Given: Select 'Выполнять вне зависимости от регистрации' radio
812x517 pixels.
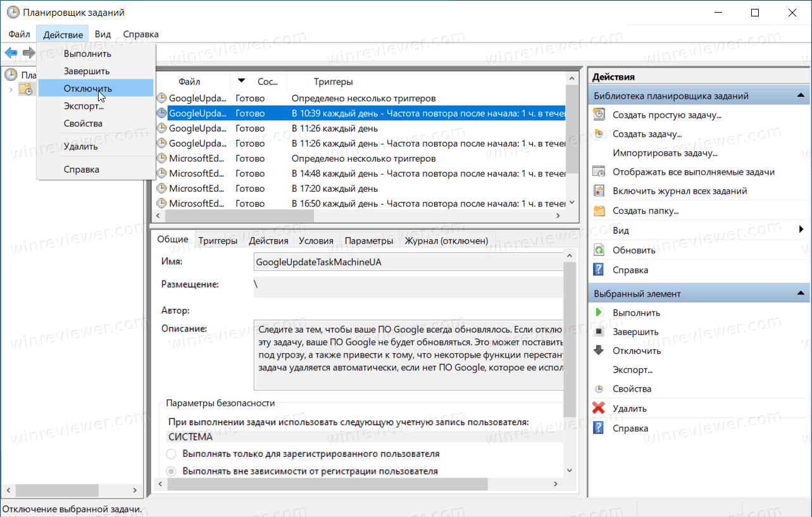Looking at the screenshot, I should pos(171,471).
